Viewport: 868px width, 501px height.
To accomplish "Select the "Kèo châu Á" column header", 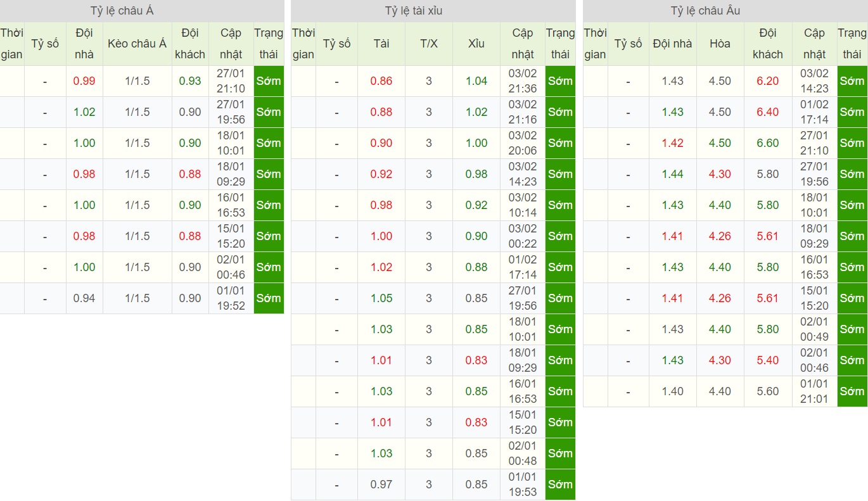I will pyautogui.click(x=137, y=44).
